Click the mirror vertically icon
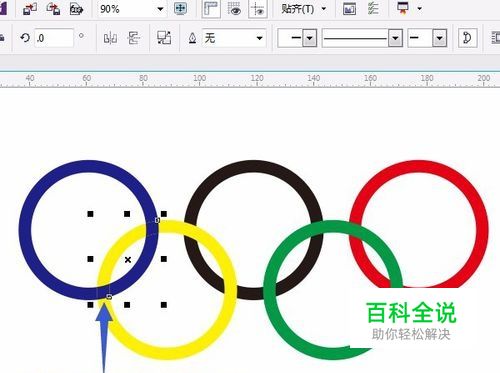500x373 pixels. coord(134,38)
